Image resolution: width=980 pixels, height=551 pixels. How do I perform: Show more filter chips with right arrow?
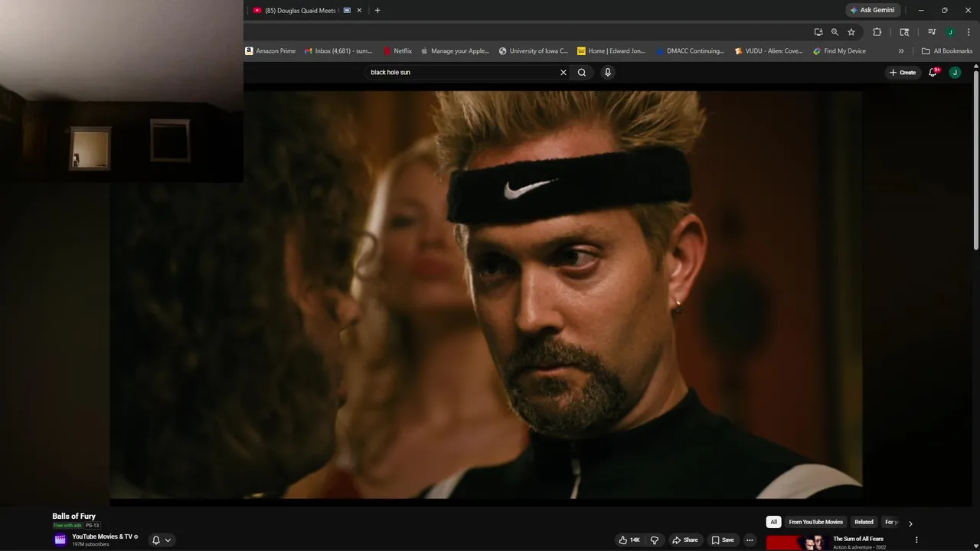(910, 523)
